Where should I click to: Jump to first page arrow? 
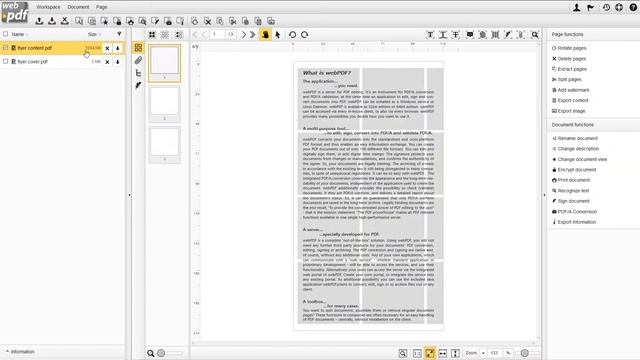click(x=195, y=35)
